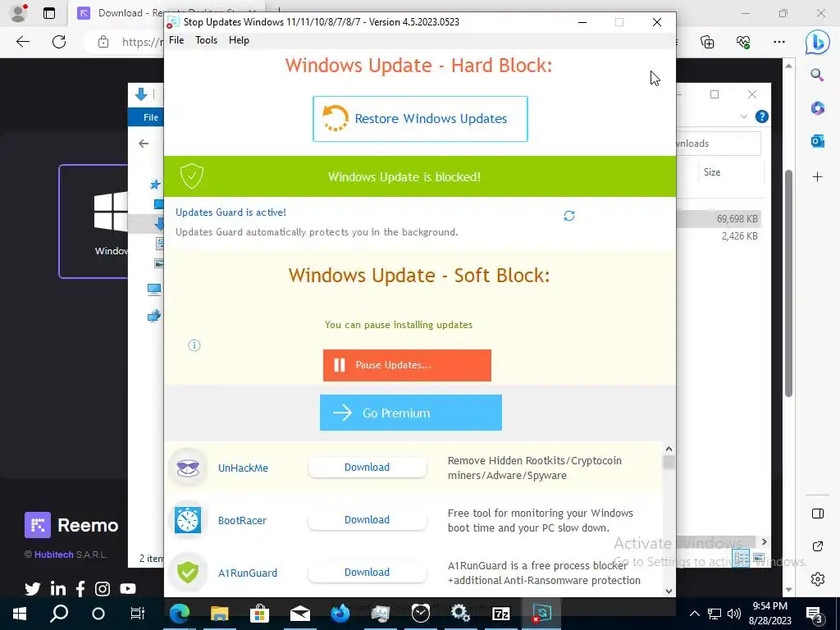
Task: Click the A1RunGuard link text
Action: click(248, 573)
